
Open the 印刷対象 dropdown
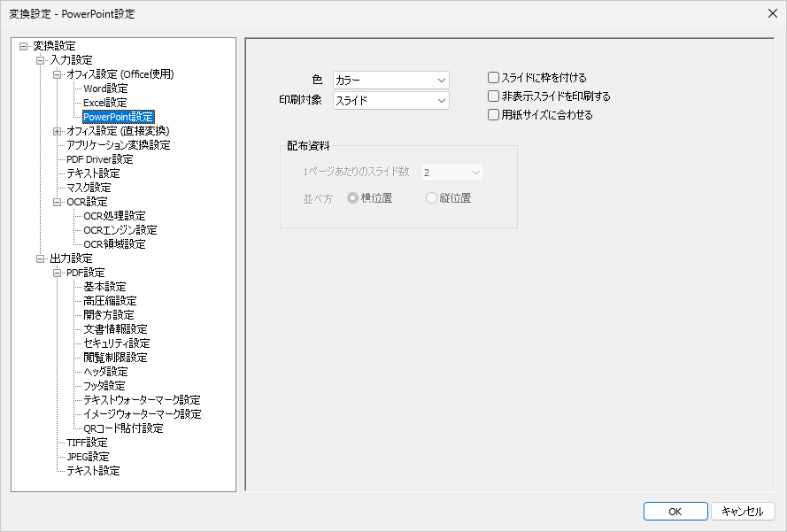[x=440, y=100]
